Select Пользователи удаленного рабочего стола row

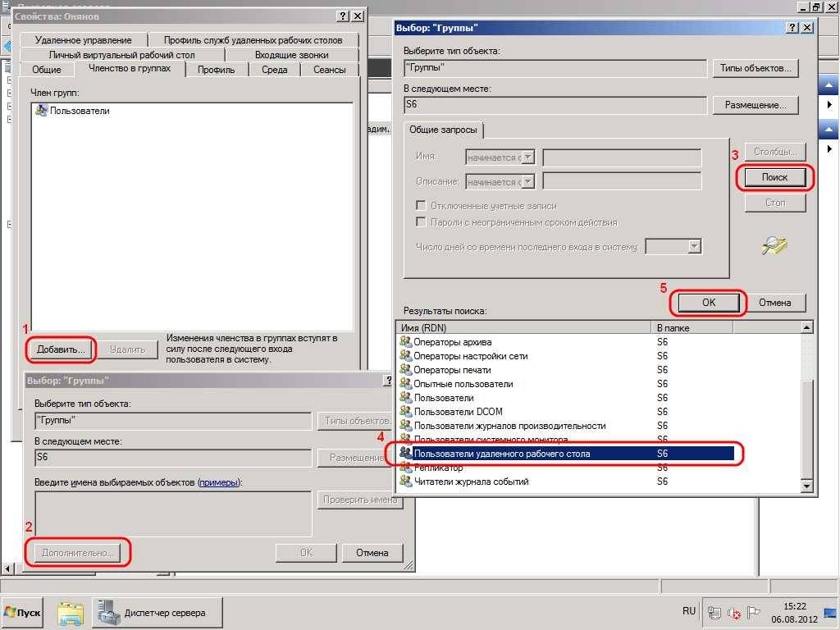coord(501,453)
